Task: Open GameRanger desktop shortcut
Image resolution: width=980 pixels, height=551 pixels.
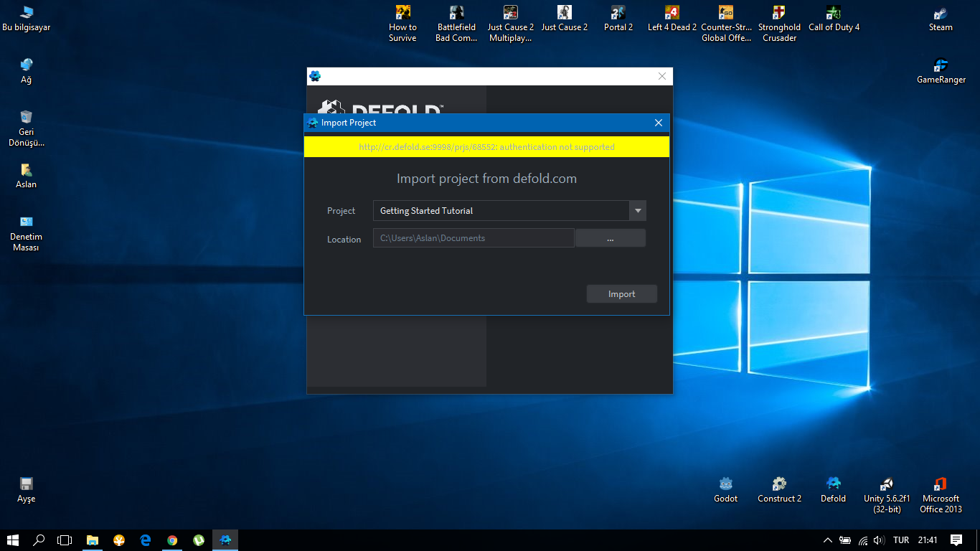Action: 941,72
